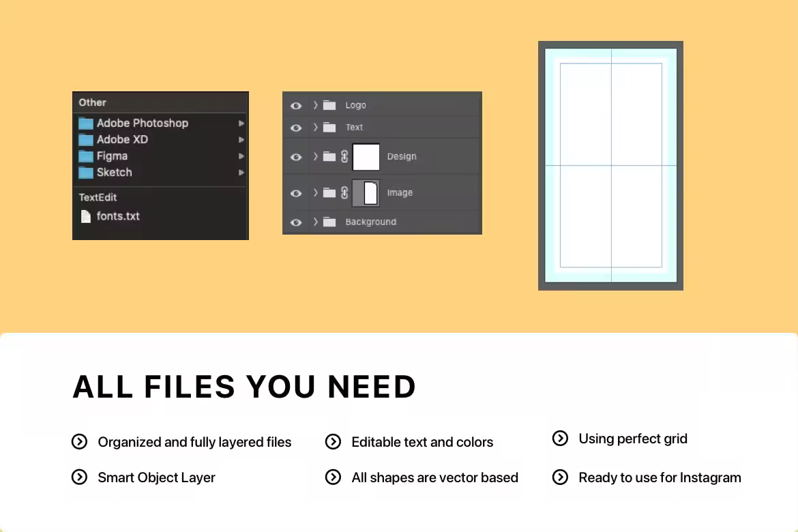The height and width of the screenshot is (532, 798).
Task: Select the Design layer mask thumbnail
Action: [x=366, y=157]
